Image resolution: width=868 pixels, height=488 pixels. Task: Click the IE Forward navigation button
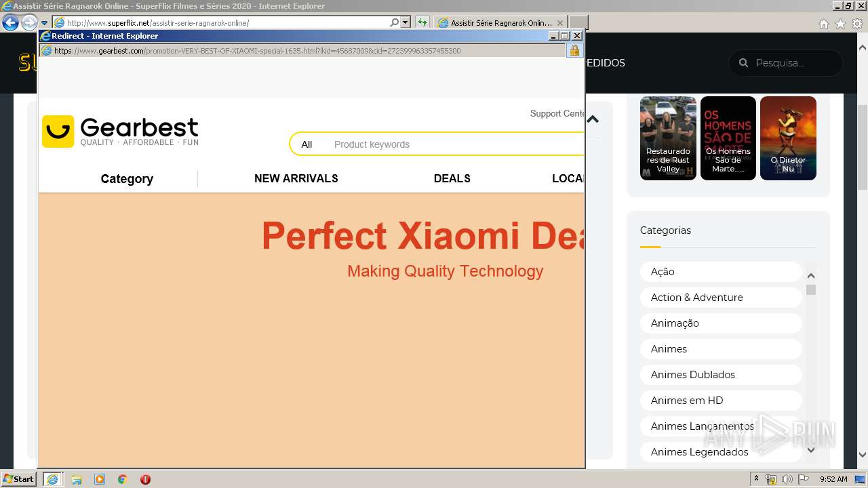point(28,23)
